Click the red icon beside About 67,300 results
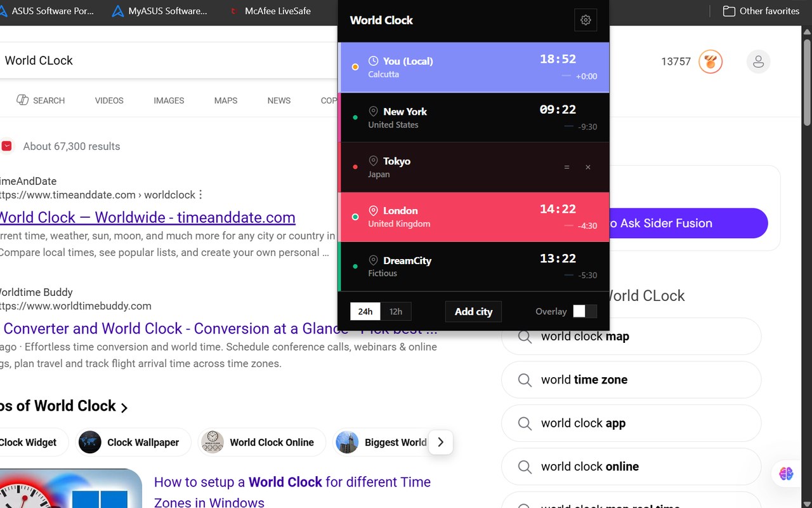812x508 pixels. pos(6,146)
